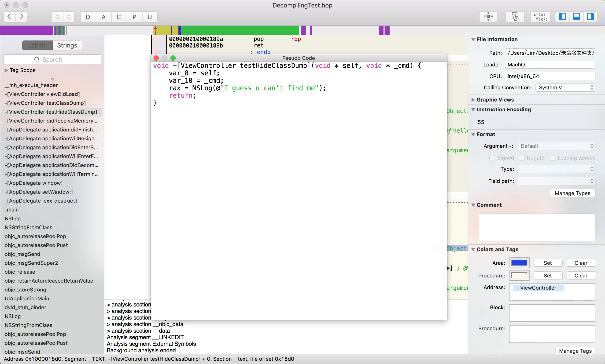Viewport: 605px width, 364px height.
Task: Enable the Signed checkbox
Action: [492, 158]
